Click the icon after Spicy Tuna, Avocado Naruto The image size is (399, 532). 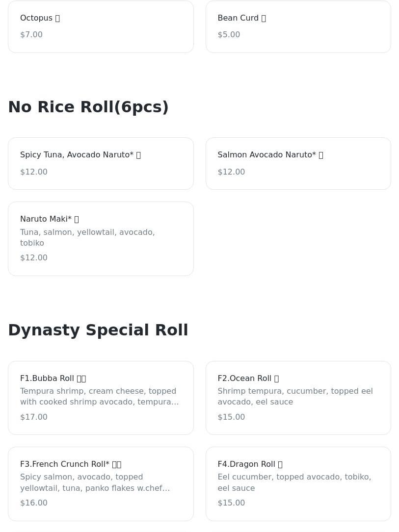pyautogui.click(x=138, y=155)
